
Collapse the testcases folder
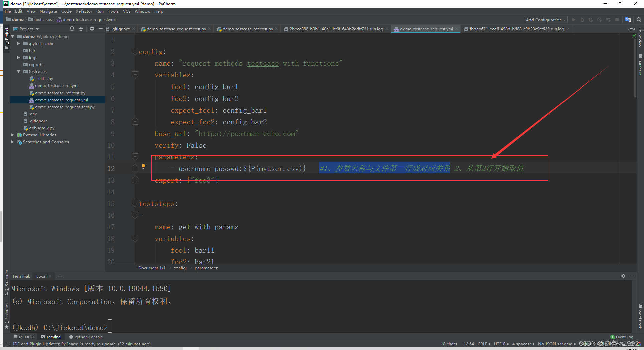tap(19, 72)
